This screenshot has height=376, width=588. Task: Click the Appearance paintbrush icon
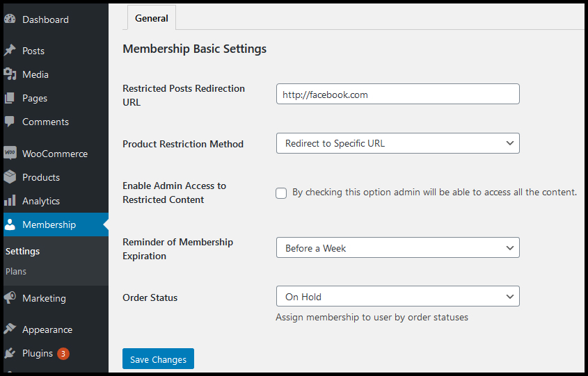point(10,329)
